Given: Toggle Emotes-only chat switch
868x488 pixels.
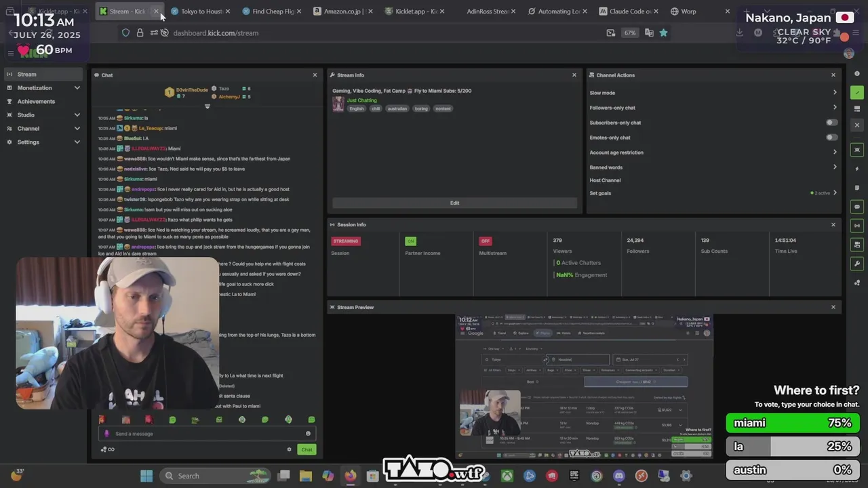Looking at the screenshot, I should coord(831,138).
